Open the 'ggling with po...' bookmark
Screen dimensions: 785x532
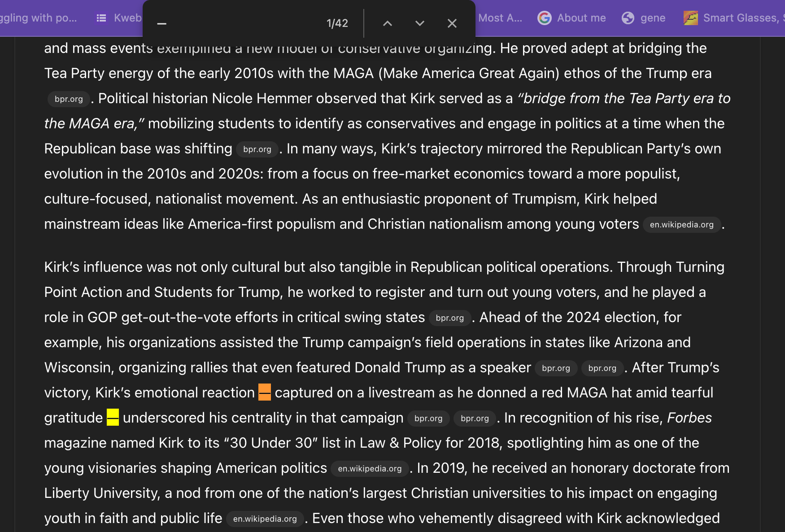[39, 18]
